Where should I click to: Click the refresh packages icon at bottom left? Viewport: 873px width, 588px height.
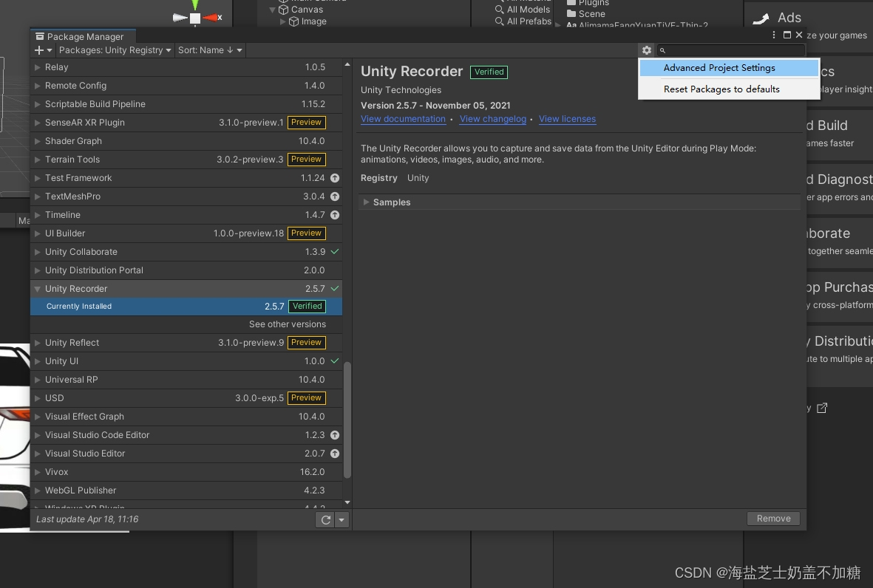point(325,519)
